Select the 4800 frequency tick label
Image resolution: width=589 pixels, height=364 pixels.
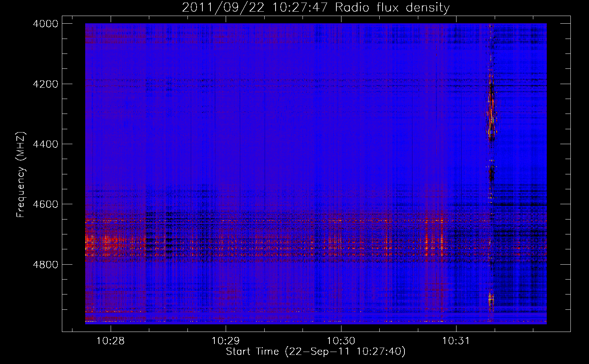click(x=46, y=265)
